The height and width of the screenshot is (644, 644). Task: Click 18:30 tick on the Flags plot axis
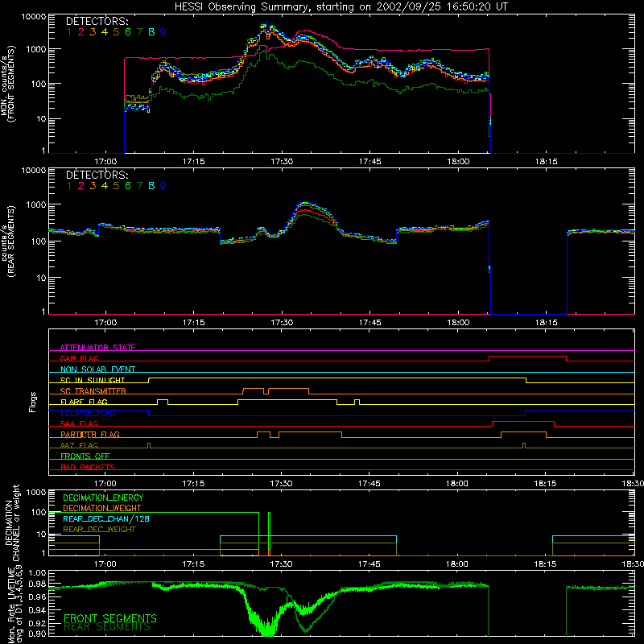click(634, 484)
